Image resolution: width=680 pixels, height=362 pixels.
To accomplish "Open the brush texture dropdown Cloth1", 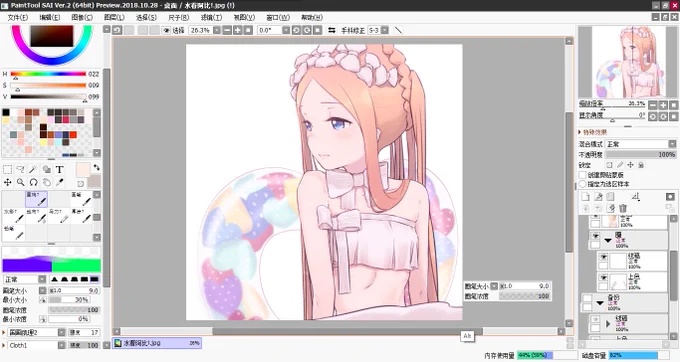I will [62, 346].
